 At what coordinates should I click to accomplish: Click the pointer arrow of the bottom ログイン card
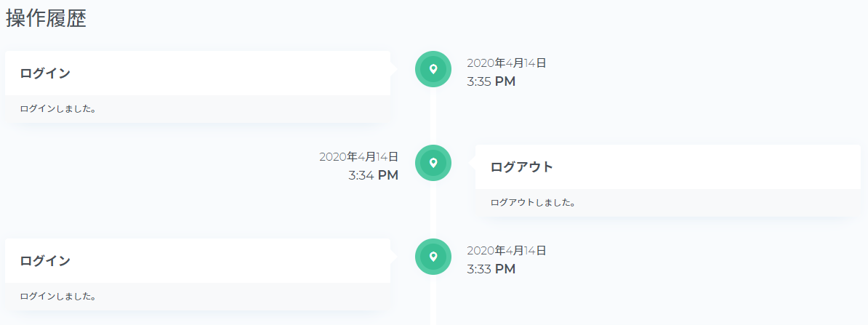pyautogui.click(x=393, y=257)
